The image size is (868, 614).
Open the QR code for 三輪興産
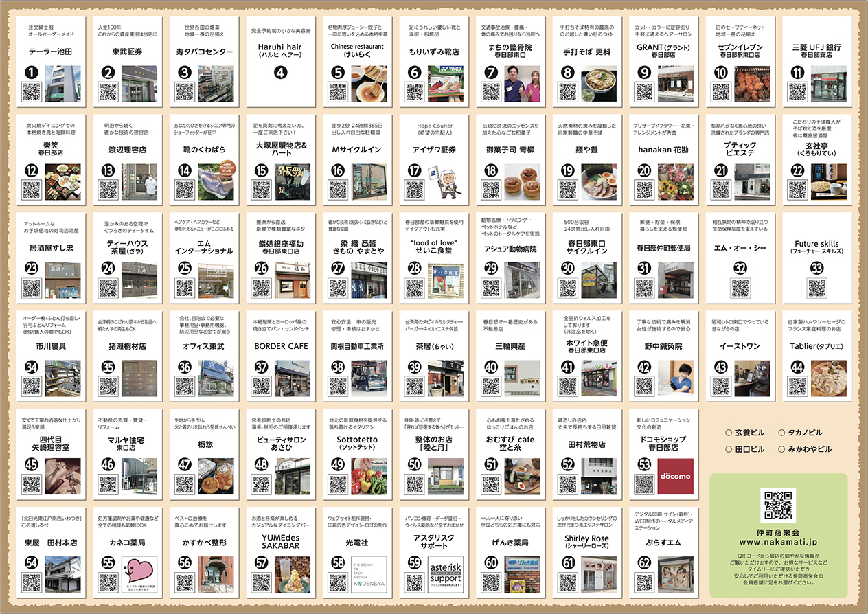[x=491, y=386]
